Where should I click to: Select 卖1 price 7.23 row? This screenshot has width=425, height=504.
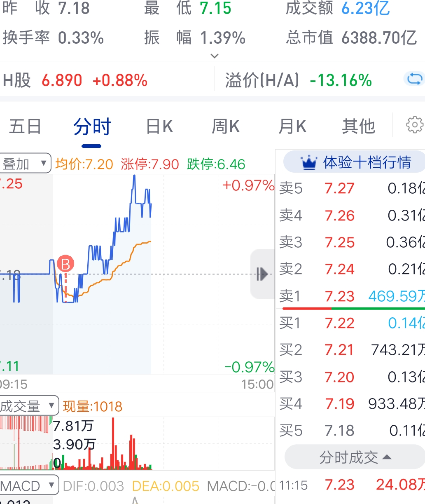(x=351, y=296)
